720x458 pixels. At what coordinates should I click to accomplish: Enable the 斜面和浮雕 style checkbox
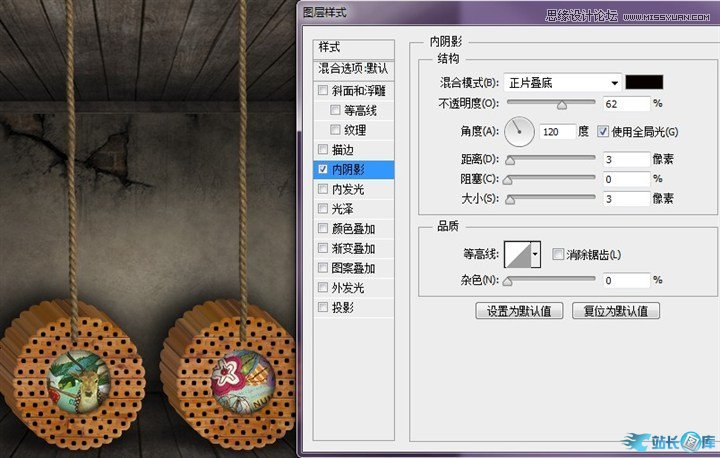pyautogui.click(x=322, y=91)
